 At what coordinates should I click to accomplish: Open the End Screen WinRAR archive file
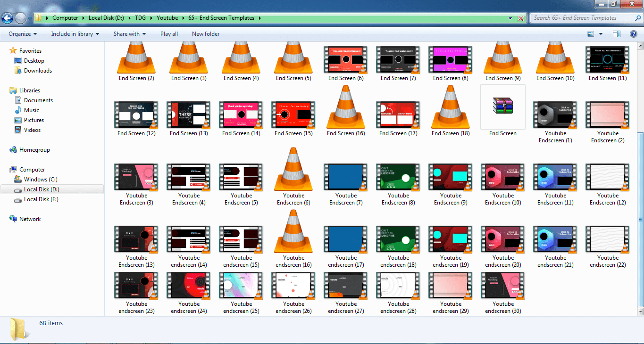pos(502,107)
